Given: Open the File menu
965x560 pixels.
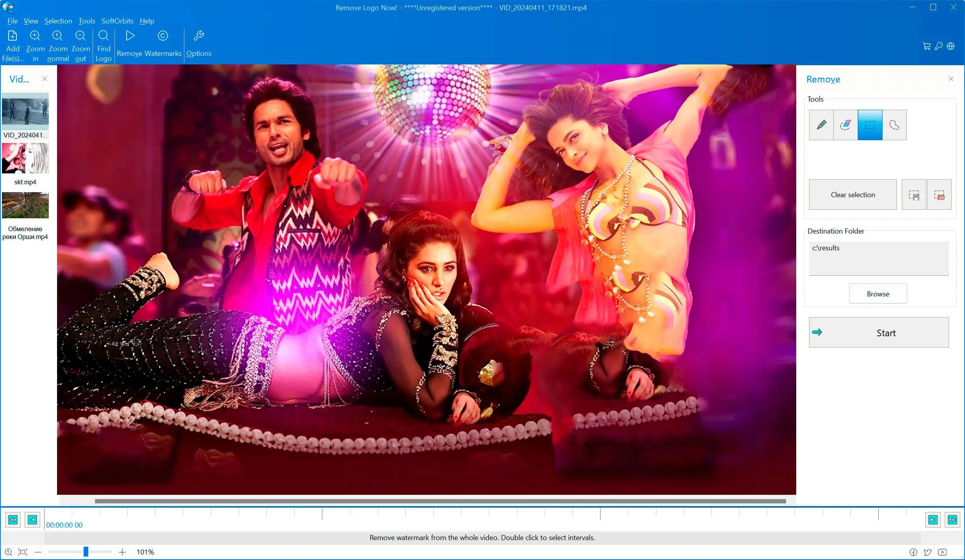Looking at the screenshot, I should point(13,21).
